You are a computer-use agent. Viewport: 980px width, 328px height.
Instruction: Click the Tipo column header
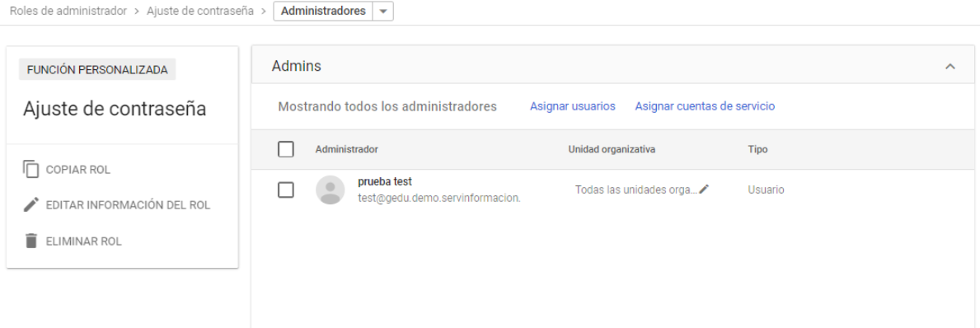tap(757, 149)
